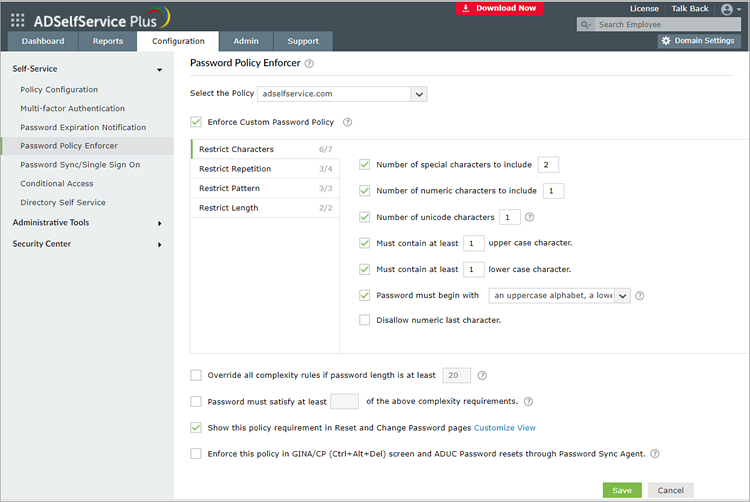Image resolution: width=750 pixels, height=502 pixels.
Task: Toggle Number of special characters to include
Action: (364, 164)
